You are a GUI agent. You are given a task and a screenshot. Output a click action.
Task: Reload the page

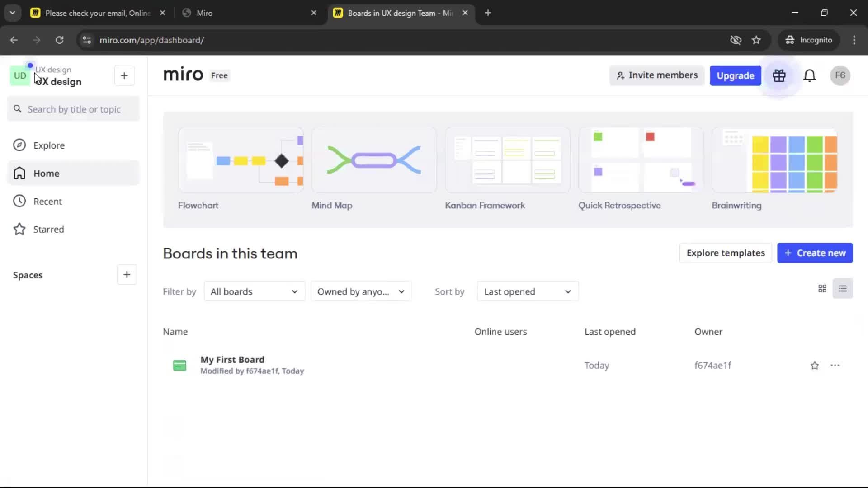(59, 40)
